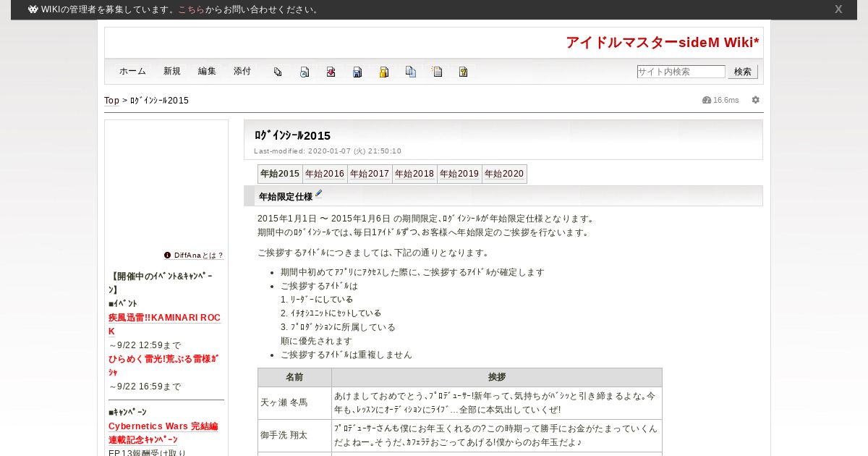This screenshot has width=868, height=456.
Task: Click the ～9/22 16:59まで date text
Action: [145, 387]
